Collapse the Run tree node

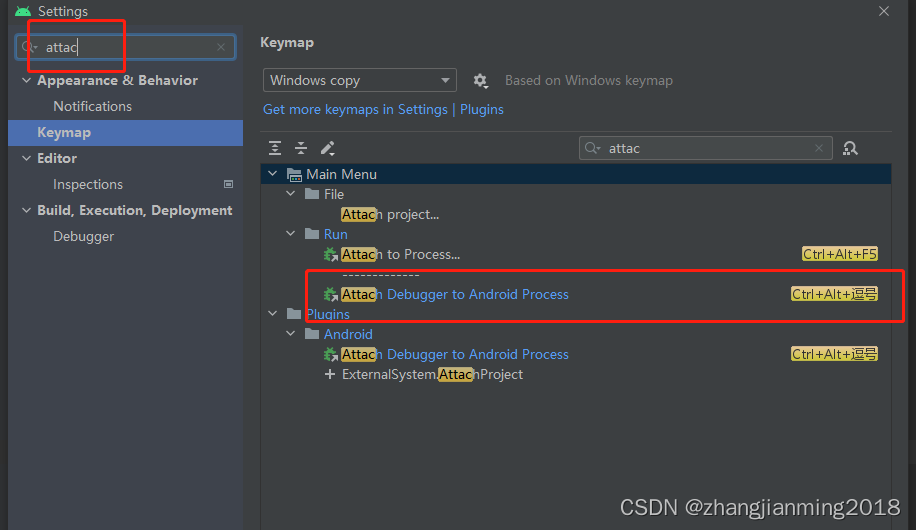click(x=290, y=234)
